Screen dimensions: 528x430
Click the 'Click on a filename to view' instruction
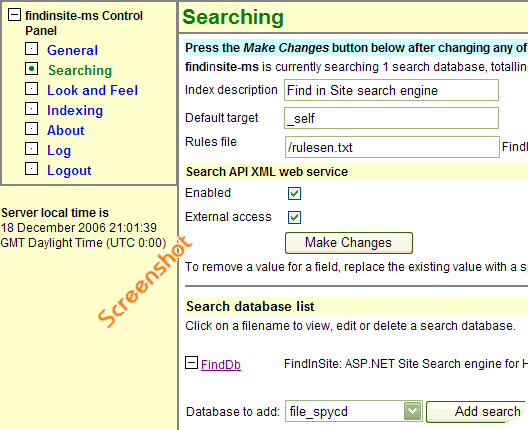click(350, 326)
